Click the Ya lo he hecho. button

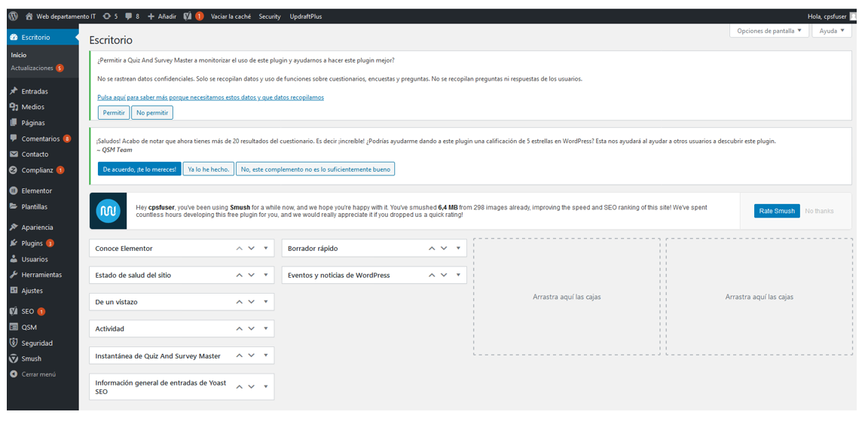coord(208,169)
